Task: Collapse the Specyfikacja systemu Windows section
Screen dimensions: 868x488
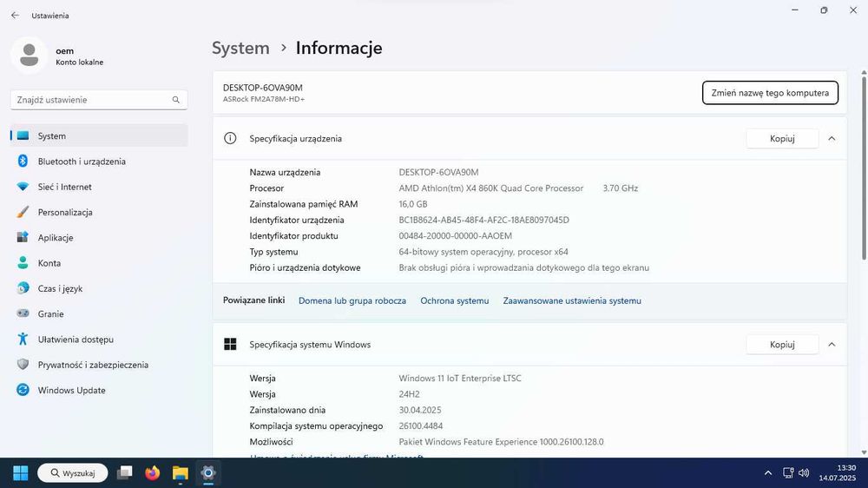Action: click(832, 345)
